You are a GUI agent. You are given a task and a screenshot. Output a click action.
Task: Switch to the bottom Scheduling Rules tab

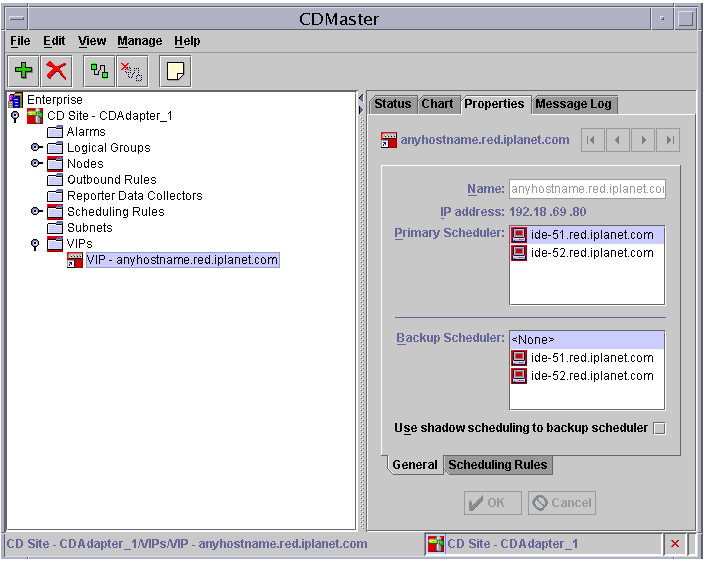tap(498, 465)
